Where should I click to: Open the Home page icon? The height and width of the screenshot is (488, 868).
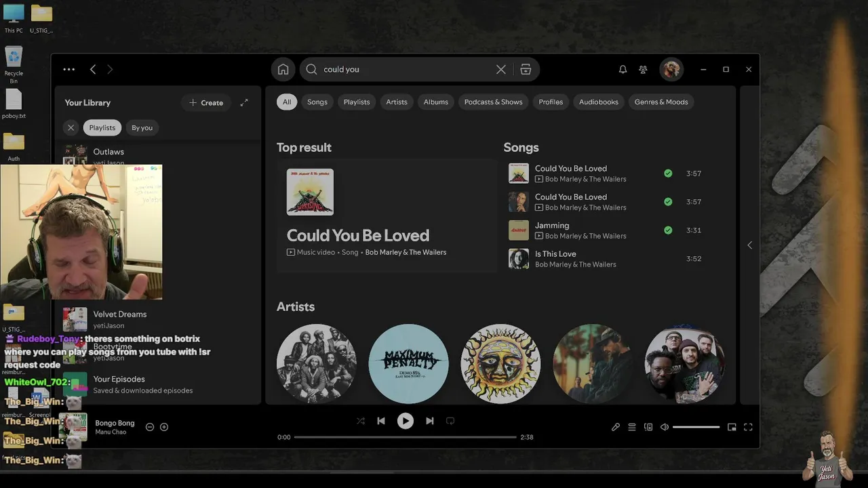pyautogui.click(x=283, y=69)
